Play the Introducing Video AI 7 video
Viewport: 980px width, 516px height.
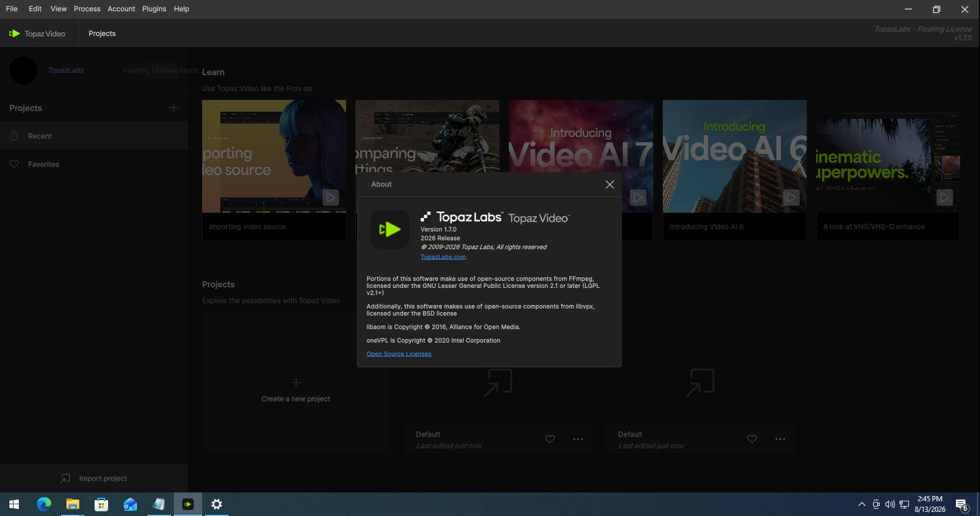[638, 197]
